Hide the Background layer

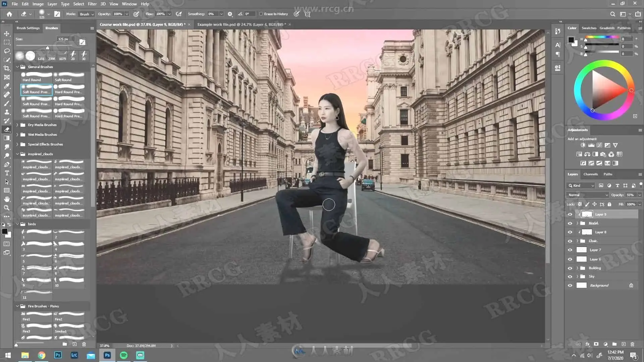tap(570, 286)
